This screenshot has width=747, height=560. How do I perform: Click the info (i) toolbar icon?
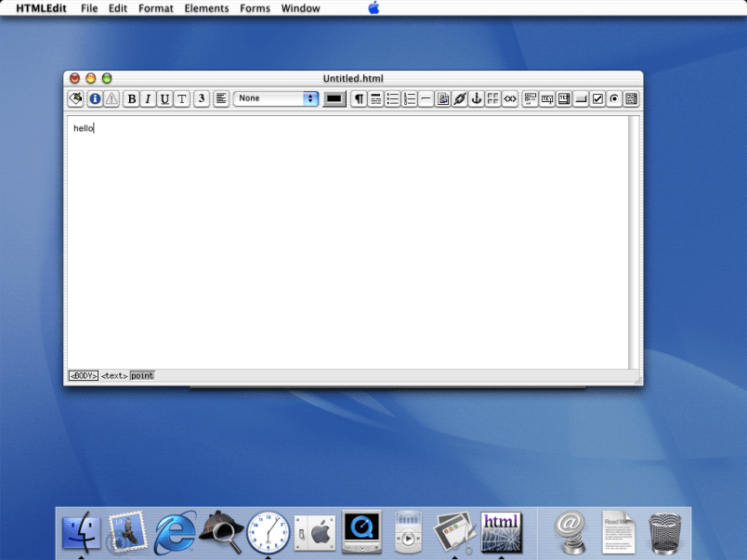click(95, 98)
